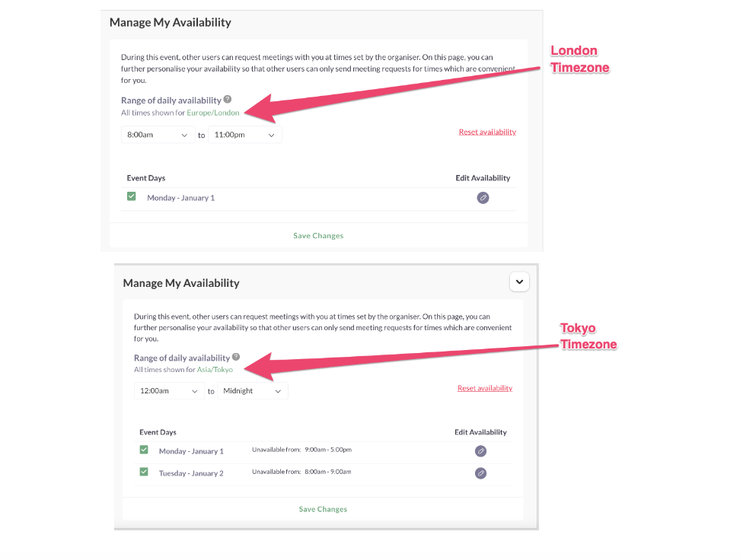
Task: Edit availability for Tuesday January 2
Action: 480,473
